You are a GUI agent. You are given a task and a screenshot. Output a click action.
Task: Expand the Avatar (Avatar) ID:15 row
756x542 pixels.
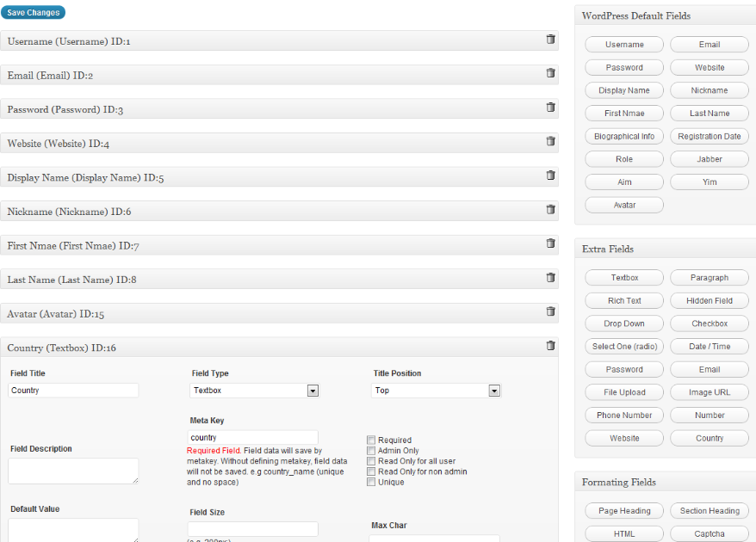[x=279, y=314]
